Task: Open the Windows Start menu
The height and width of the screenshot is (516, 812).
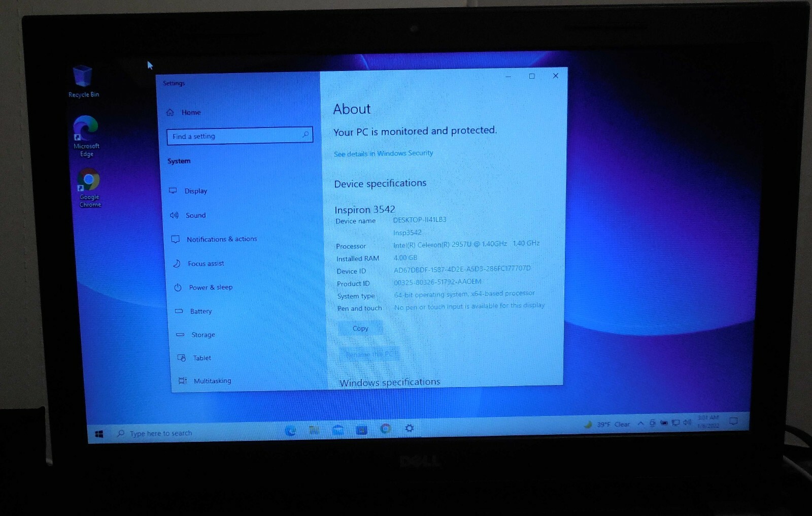Action: 99,434
